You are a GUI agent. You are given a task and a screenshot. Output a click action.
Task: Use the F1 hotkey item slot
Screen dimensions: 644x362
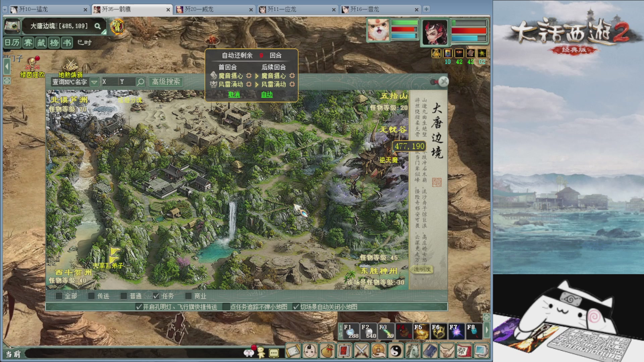click(x=351, y=331)
